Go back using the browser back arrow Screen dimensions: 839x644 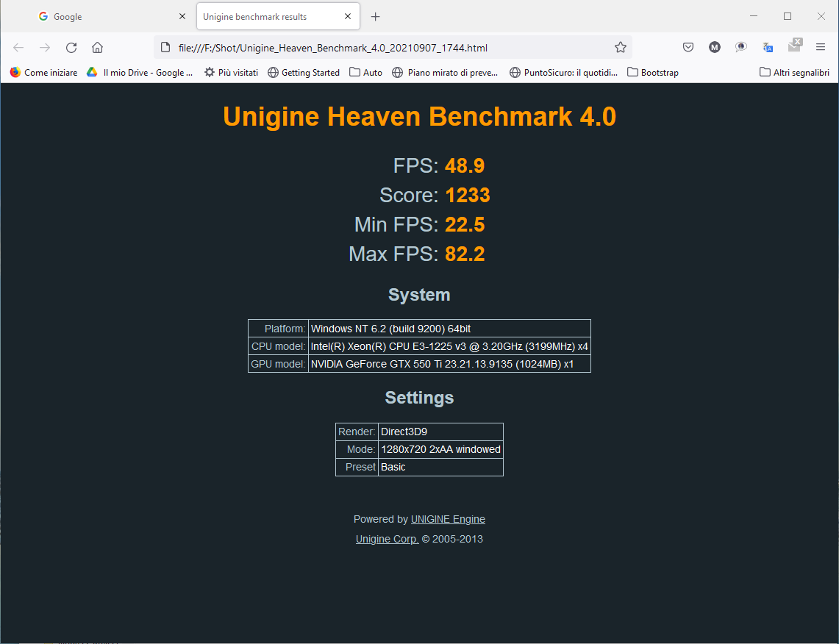[18, 48]
